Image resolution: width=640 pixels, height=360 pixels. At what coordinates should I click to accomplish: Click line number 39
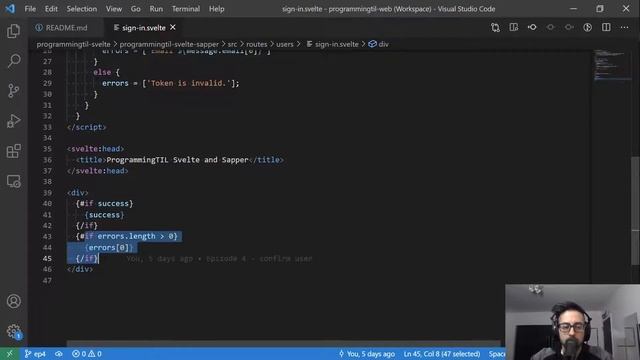coord(47,193)
